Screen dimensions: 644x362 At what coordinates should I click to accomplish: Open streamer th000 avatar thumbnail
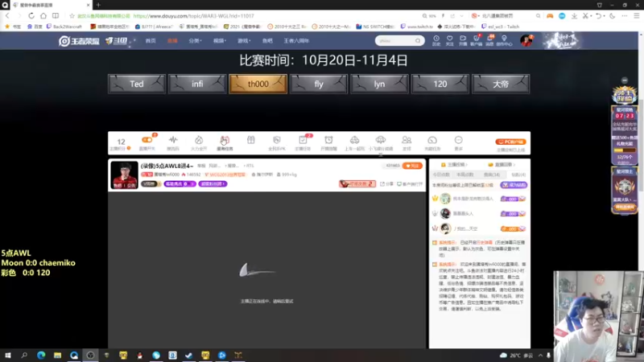(x=124, y=175)
